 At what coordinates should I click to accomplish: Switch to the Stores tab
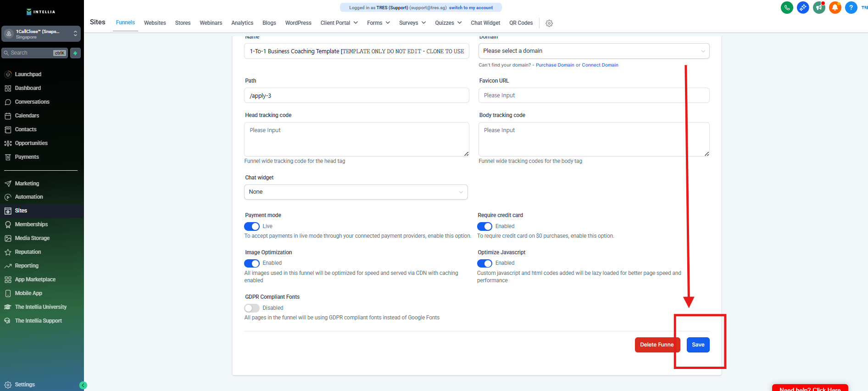183,23
